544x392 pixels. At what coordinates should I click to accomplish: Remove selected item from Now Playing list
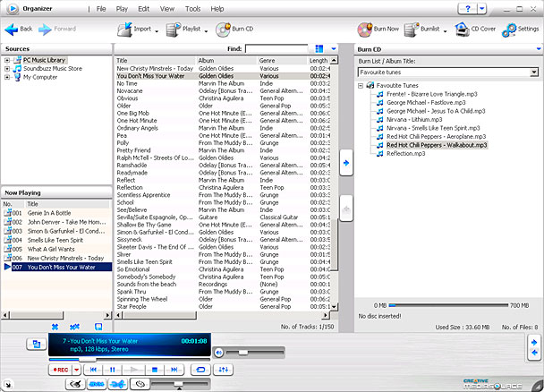(x=55, y=327)
